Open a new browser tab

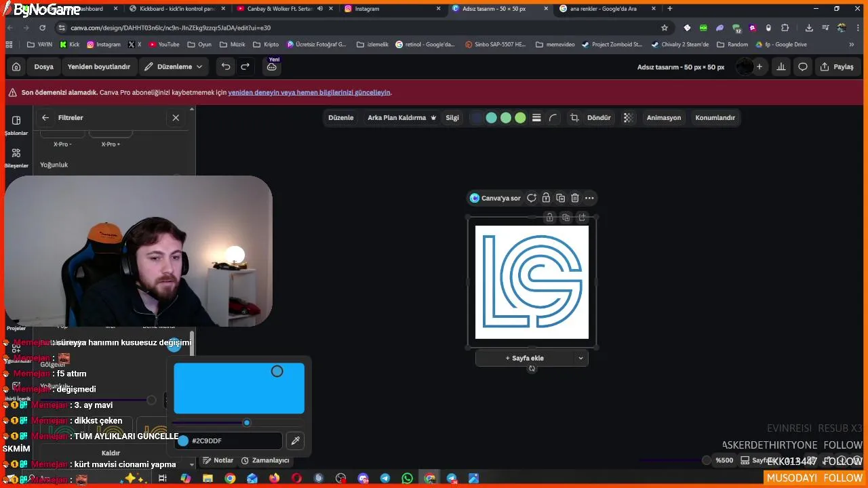670,9
